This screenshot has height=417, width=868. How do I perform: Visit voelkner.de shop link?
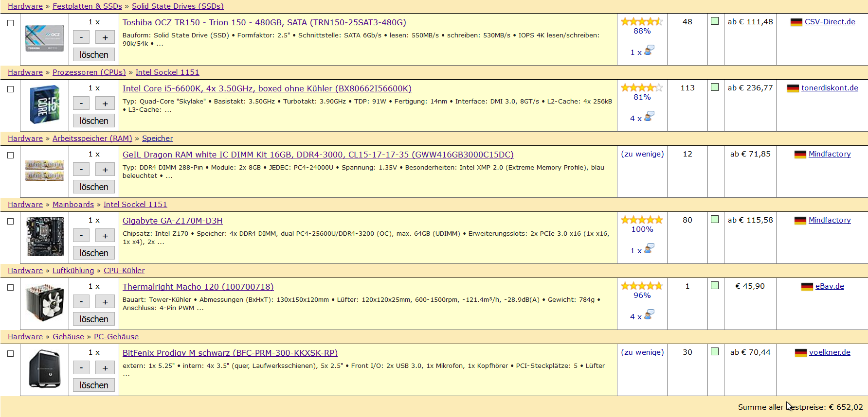(x=830, y=352)
